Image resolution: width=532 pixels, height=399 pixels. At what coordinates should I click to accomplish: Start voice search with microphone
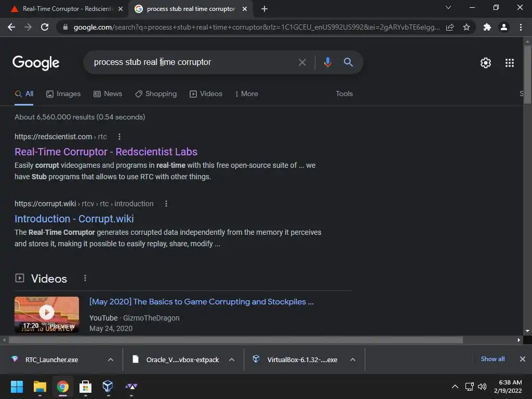point(327,62)
